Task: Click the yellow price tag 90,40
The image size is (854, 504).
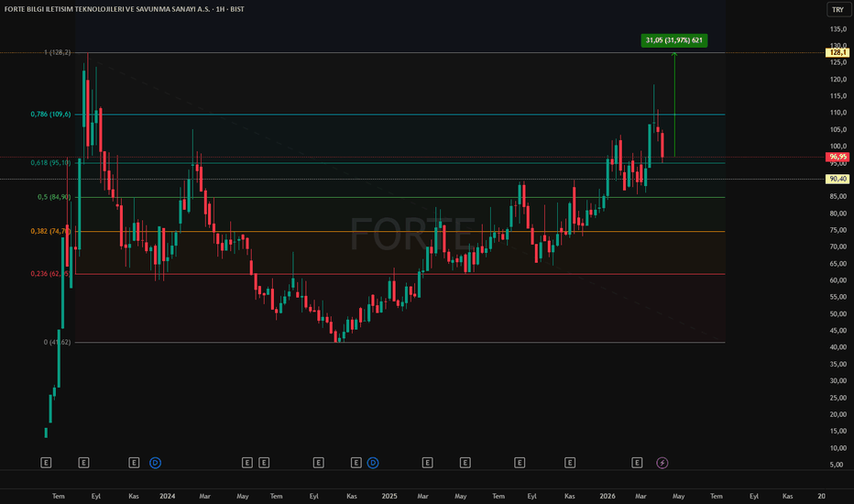Action: pos(838,179)
